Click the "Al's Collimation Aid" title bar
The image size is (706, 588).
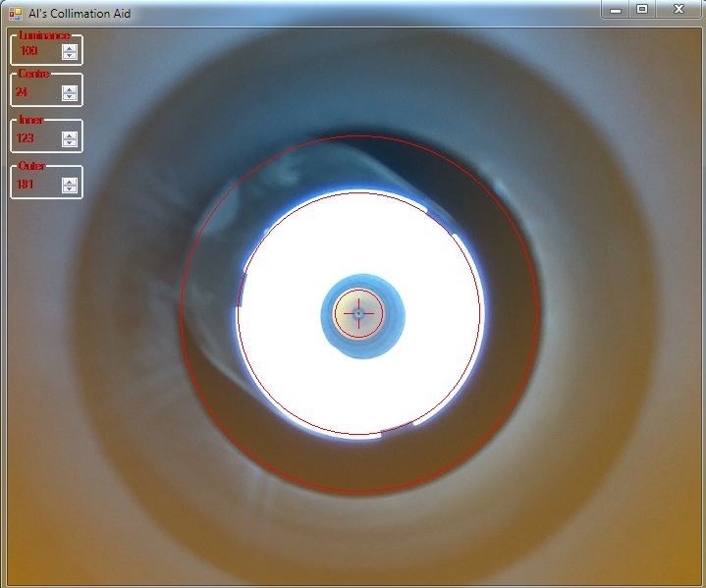(295, 14)
